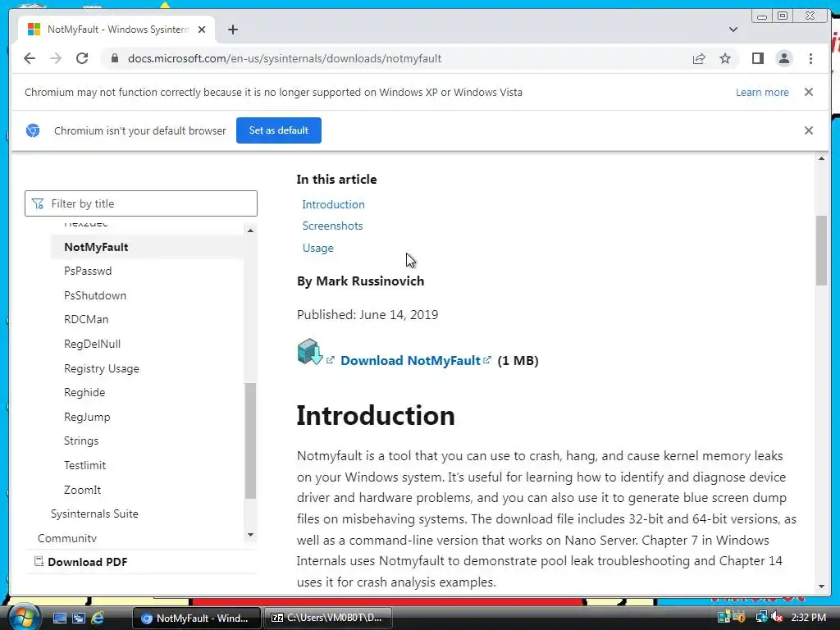Open PsShutdown in the sidebar
The height and width of the screenshot is (630, 840).
(95, 295)
